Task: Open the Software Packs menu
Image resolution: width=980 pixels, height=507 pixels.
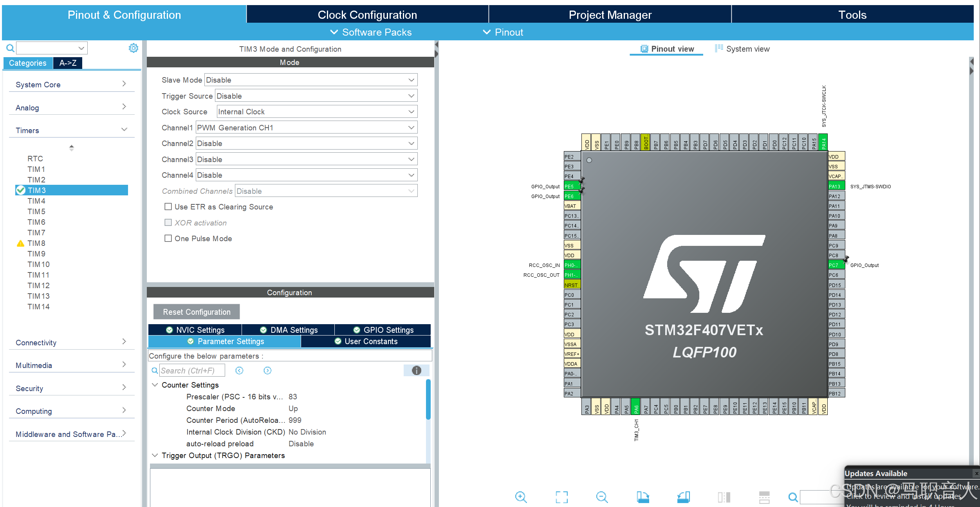Action: click(x=371, y=32)
